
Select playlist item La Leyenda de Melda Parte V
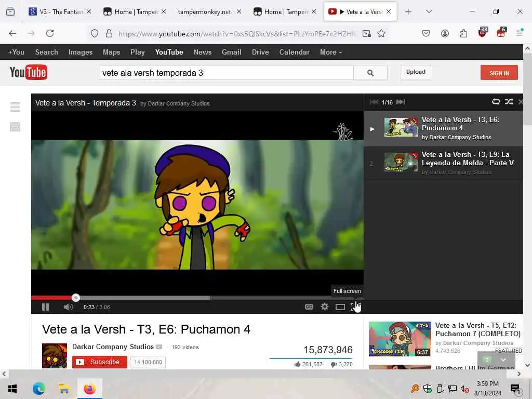pos(444,163)
